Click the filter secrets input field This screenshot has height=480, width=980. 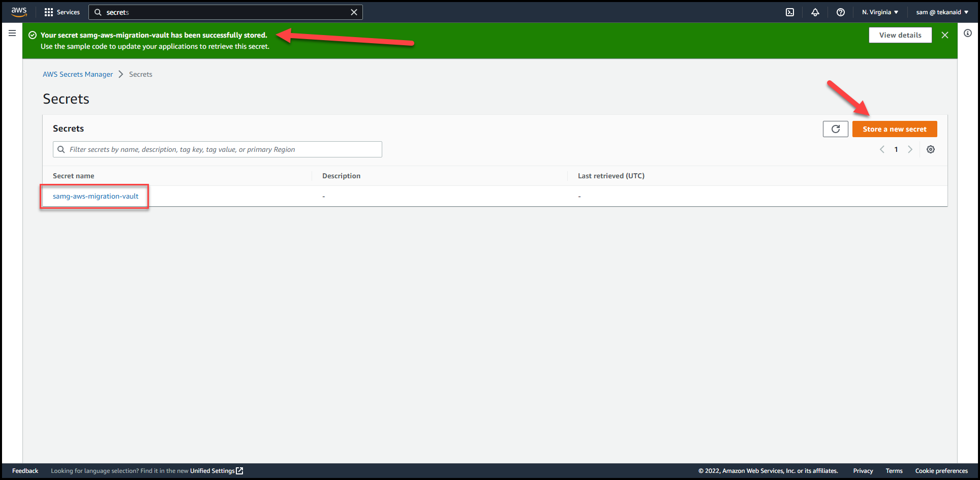[217, 149]
